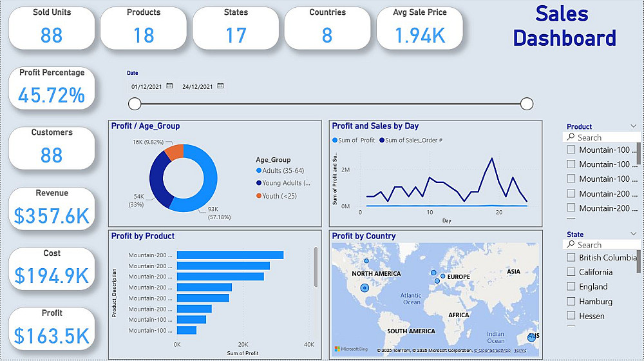
Task: Click the end date 24/12/2021 field
Action: [x=198, y=87]
